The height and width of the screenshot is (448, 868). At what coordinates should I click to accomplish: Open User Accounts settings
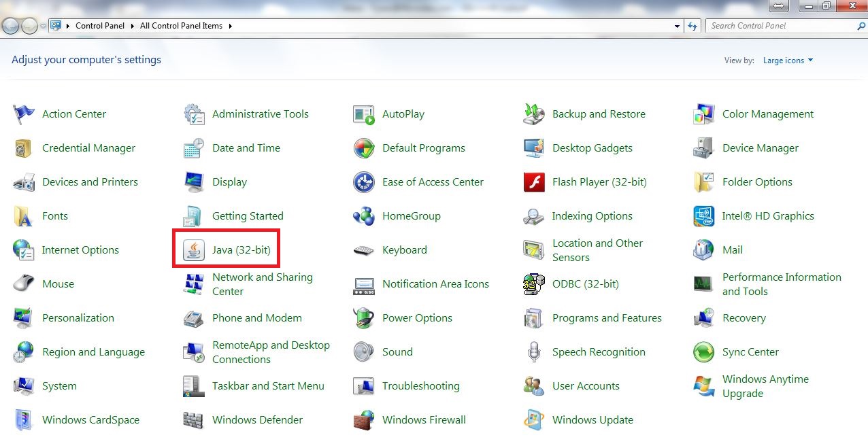point(586,386)
